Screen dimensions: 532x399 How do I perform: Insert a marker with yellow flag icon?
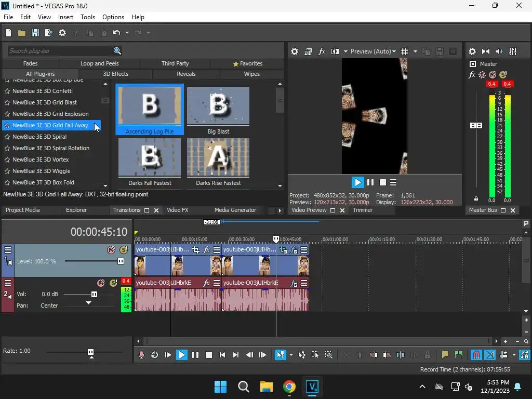click(x=445, y=355)
